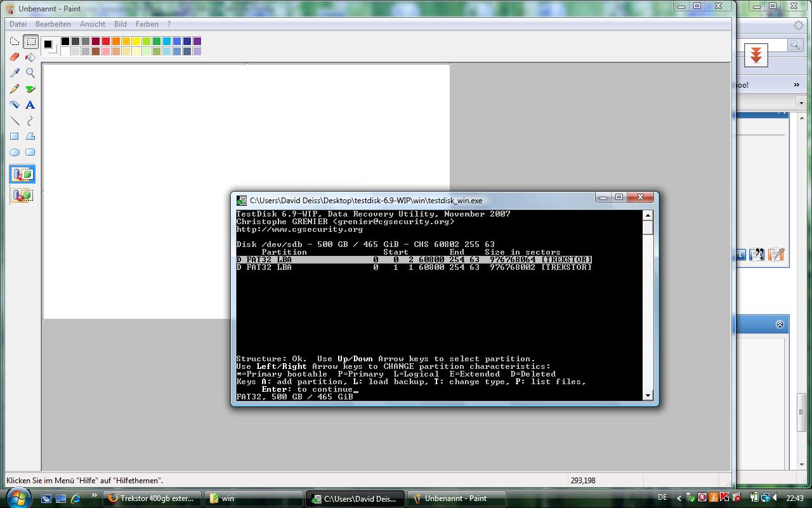Screen dimensions: 812x508
Task: Click the TestDisk console scrollbar up arrow
Action: [648, 216]
